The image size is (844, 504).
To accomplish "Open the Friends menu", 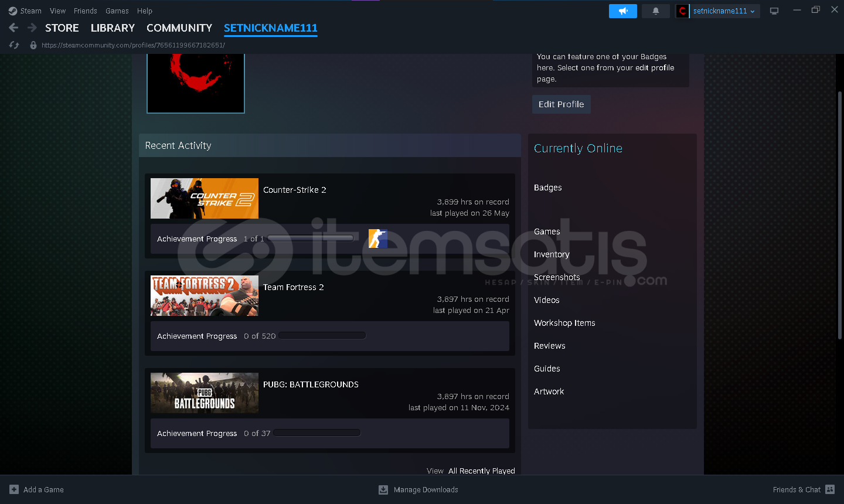I will pos(86,11).
